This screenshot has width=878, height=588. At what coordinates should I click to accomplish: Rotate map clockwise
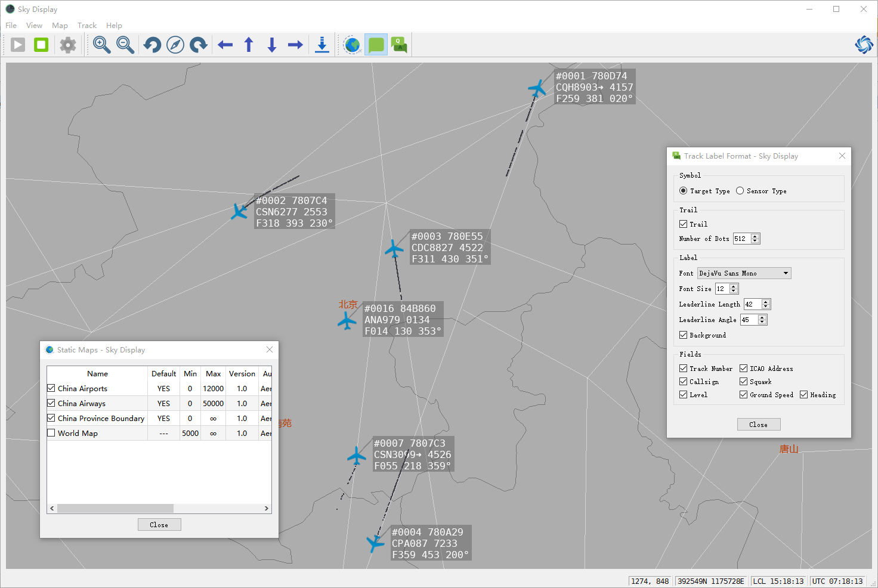tap(198, 45)
